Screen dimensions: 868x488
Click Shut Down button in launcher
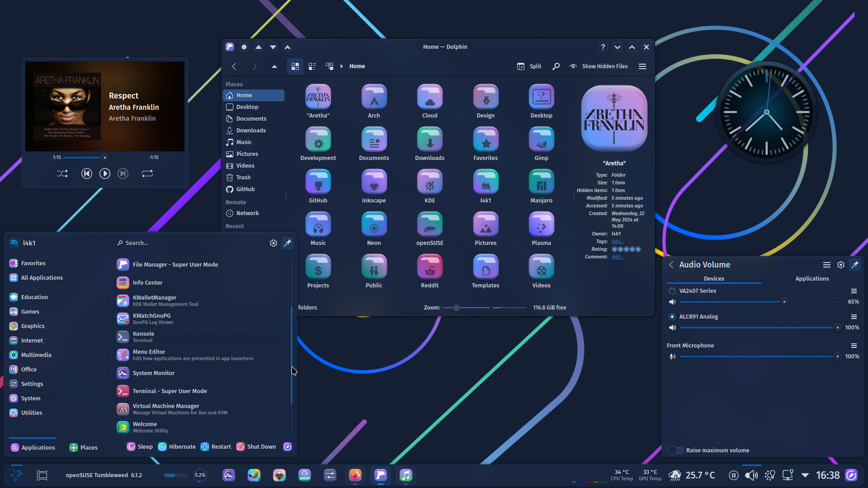tap(256, 447)
